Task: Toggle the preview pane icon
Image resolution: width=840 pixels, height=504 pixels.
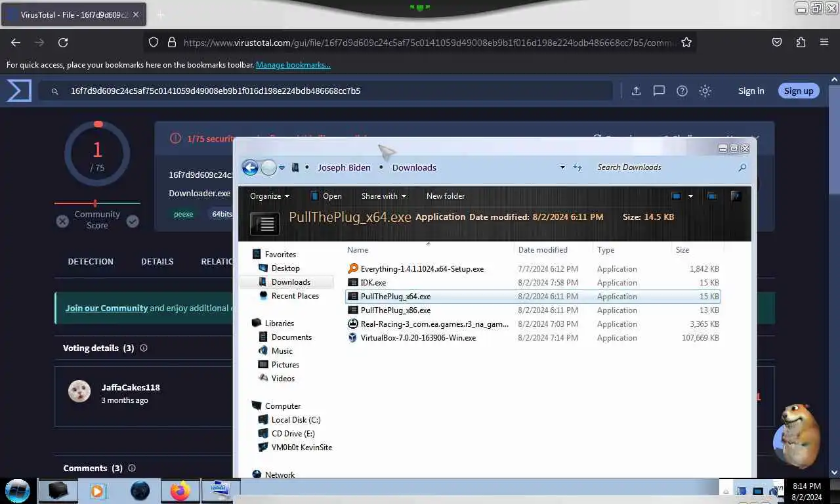Action: 711,196
